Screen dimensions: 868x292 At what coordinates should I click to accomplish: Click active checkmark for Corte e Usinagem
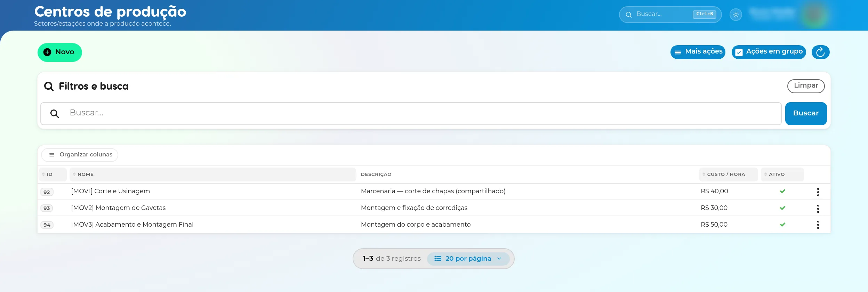pyautogui.click(x=782, y=191)
